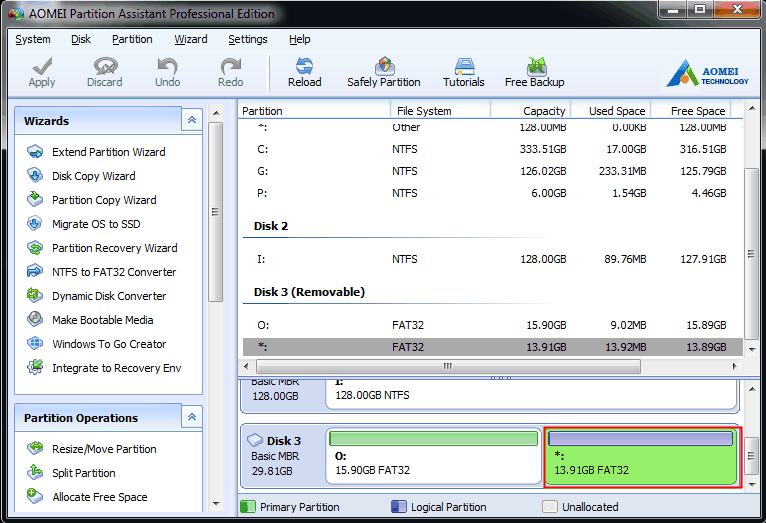This screenshot has width=766, height=523.
Task: Open the System menu
Action: (33, 39)
